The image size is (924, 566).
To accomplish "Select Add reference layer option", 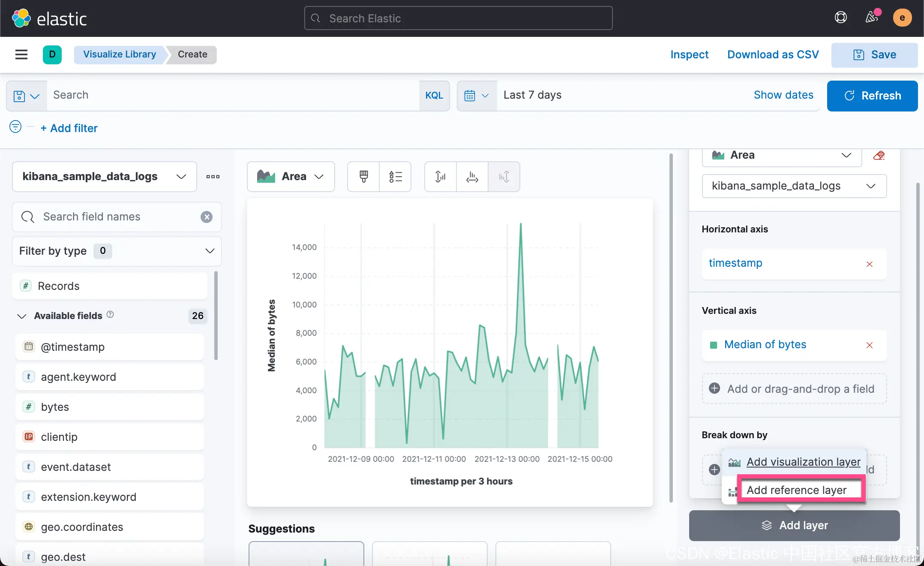I will pyautogui.click(x=796, y=490).
